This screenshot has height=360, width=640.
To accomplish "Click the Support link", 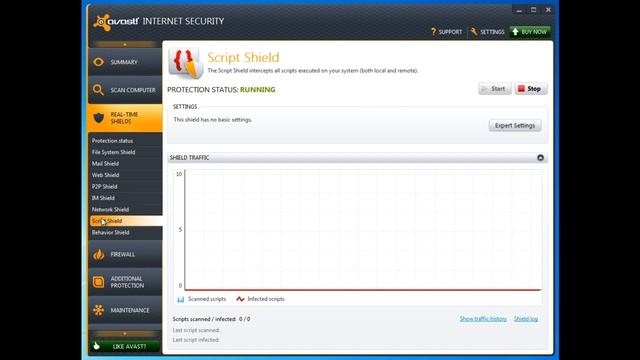I will tap(447, 32).
